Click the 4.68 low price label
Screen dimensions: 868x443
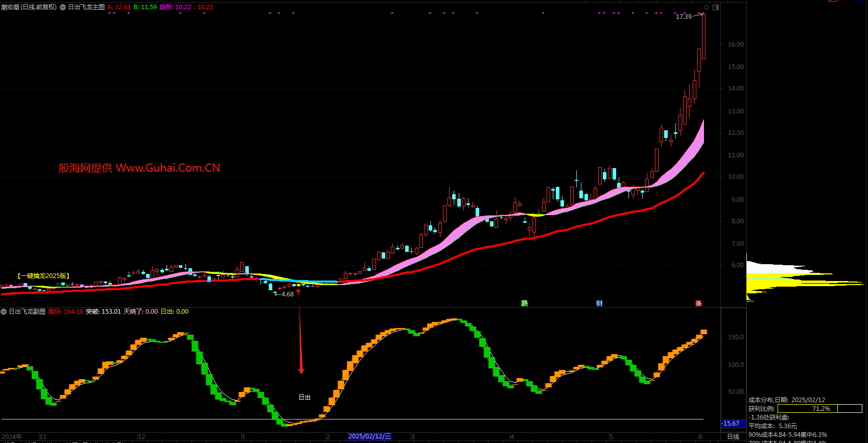(x=288, y=294)
